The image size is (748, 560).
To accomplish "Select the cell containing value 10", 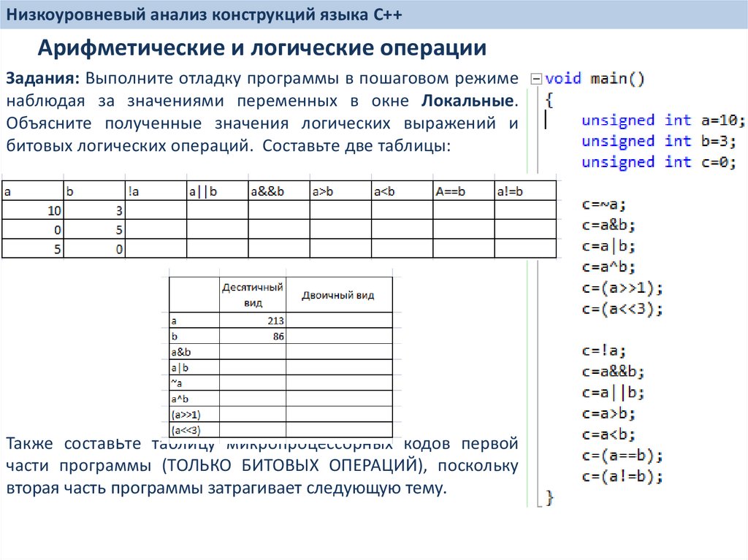I will click(32, 210).
